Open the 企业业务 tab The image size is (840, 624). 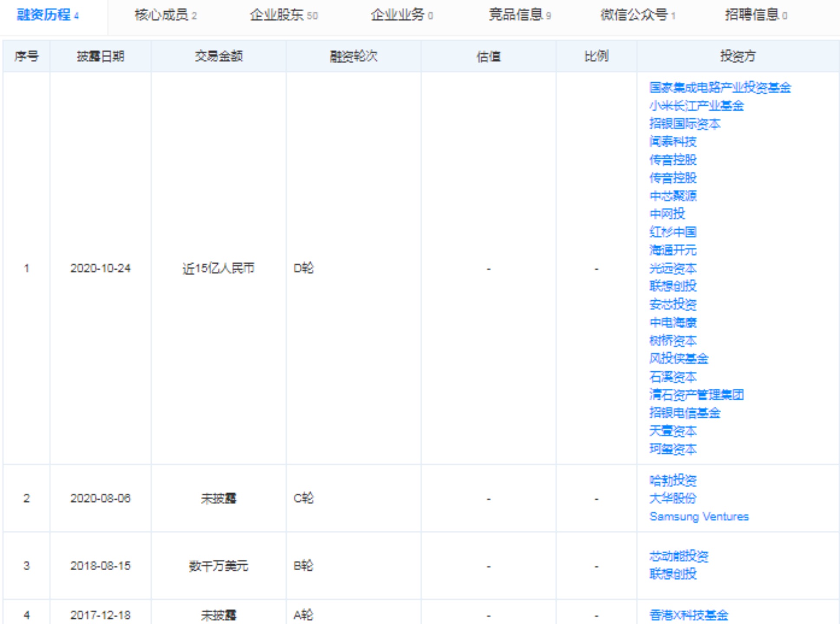pyautogui.click(x=401, y=15)
